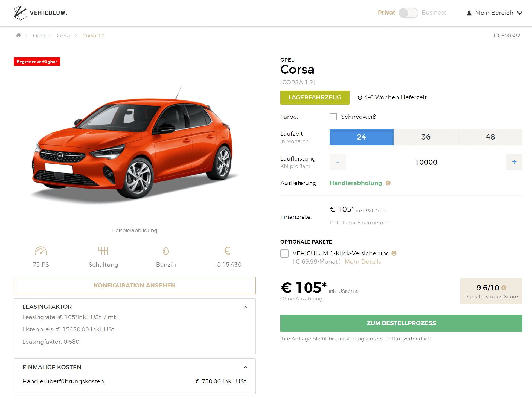Click the clock icon beside Lieferzeit

click(x=360, y=98)
